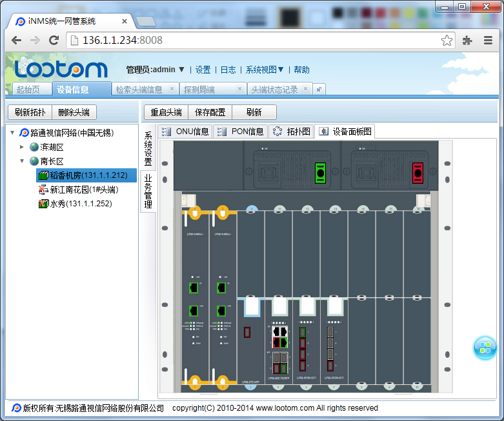Reload the page with browser refresh button
Image resolution: width=504 pixels, height=421 pixels.
coord(54,41)
